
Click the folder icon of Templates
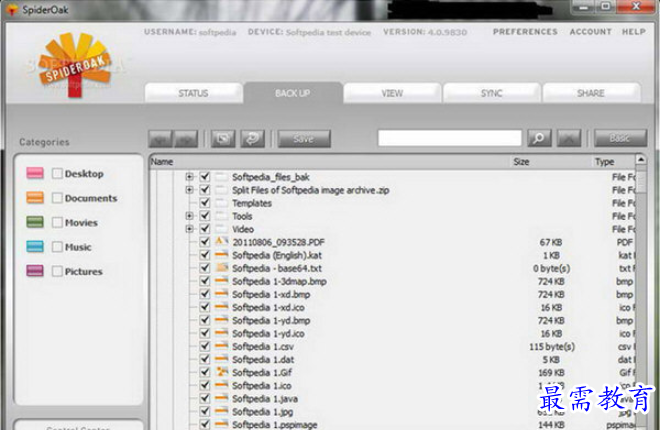pos(222,203)
